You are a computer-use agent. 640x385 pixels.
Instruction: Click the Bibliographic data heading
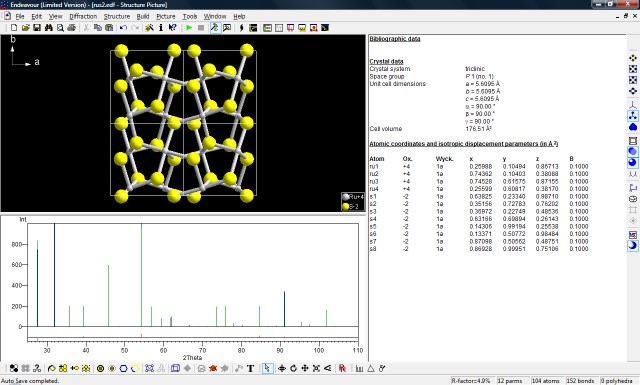tap(395, 39)
